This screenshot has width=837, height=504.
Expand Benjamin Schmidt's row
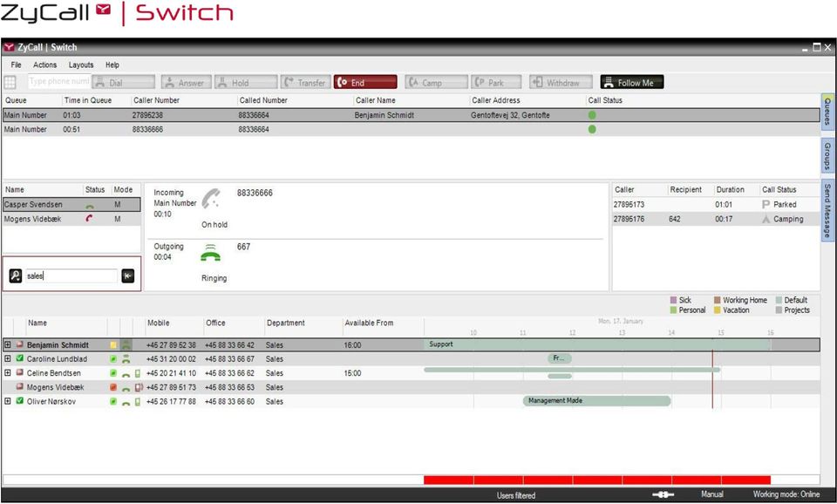(x=8, y=345)
